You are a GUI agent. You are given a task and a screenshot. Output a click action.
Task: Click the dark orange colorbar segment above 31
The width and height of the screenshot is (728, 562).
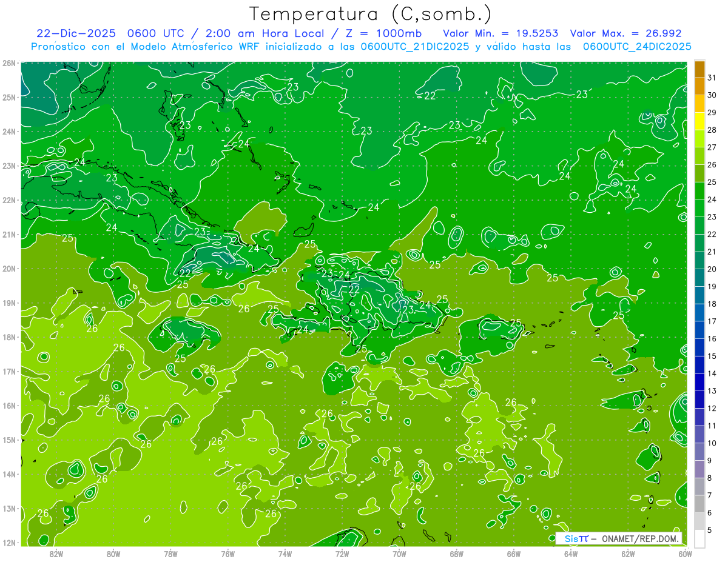[x=699, y=69]
